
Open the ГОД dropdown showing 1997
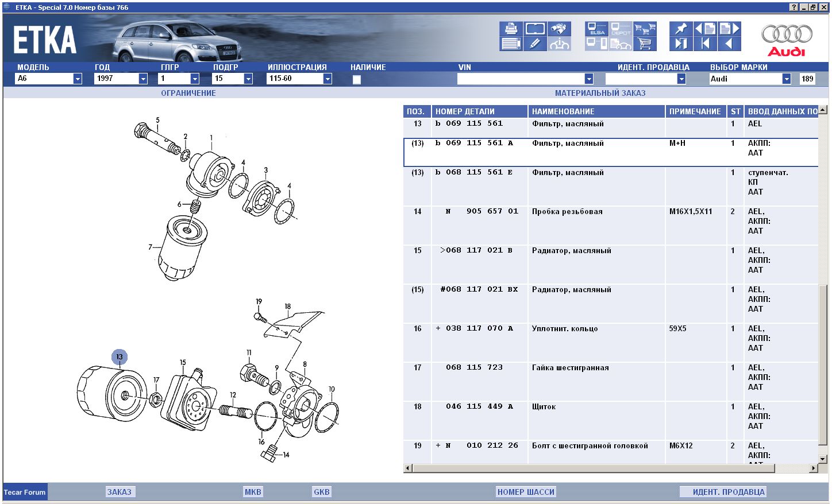(143, 79)
